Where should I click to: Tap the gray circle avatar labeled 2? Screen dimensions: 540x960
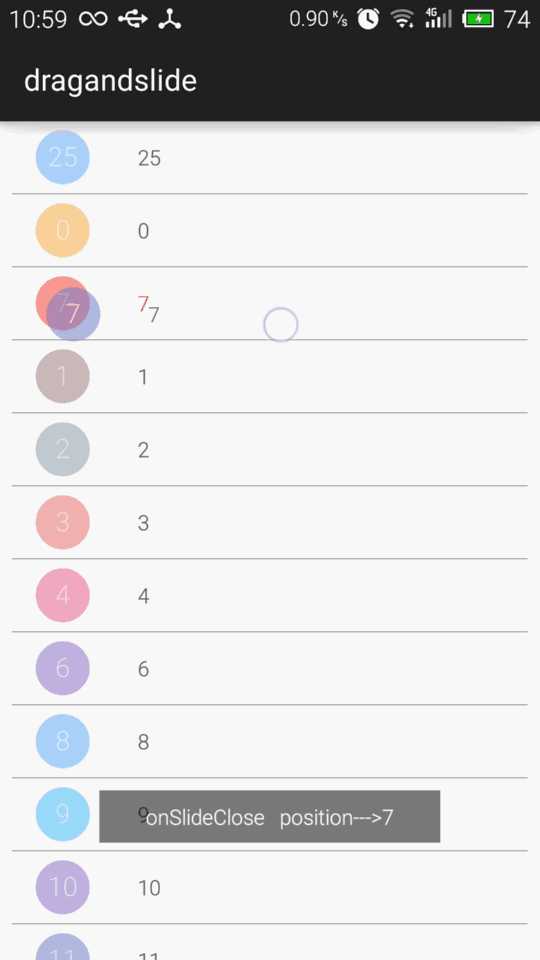(62, 449)
